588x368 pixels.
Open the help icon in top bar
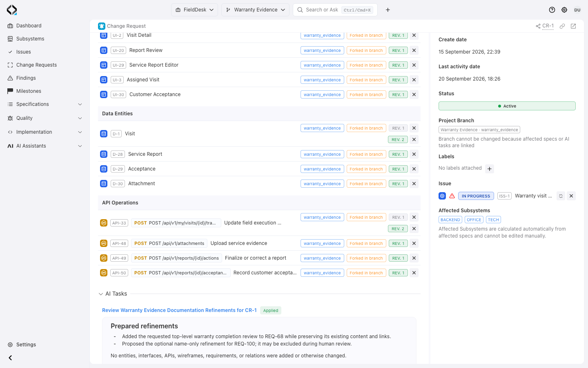coord(552,10)
